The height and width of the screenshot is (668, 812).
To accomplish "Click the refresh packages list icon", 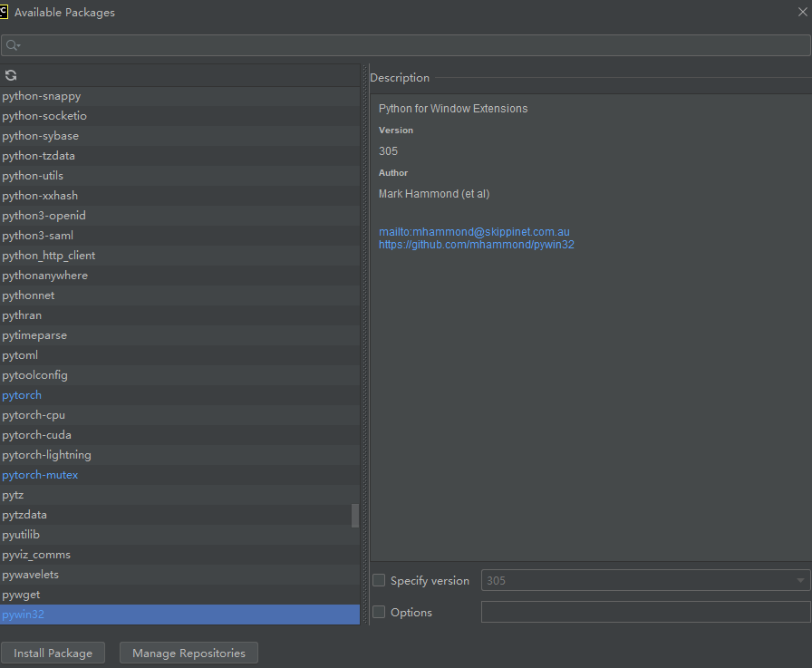I will coord(11,75).
